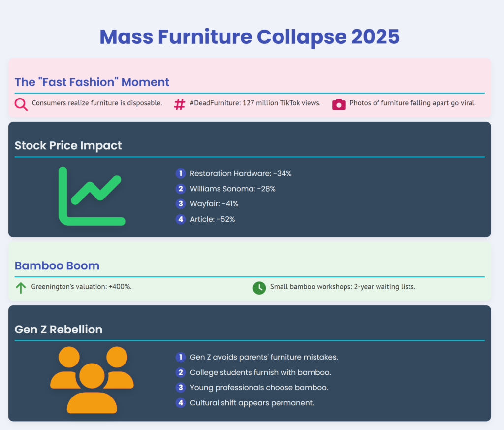Click number 2 badge beside College students
Viewport: 504px width, 430px height.
(181, 372)
